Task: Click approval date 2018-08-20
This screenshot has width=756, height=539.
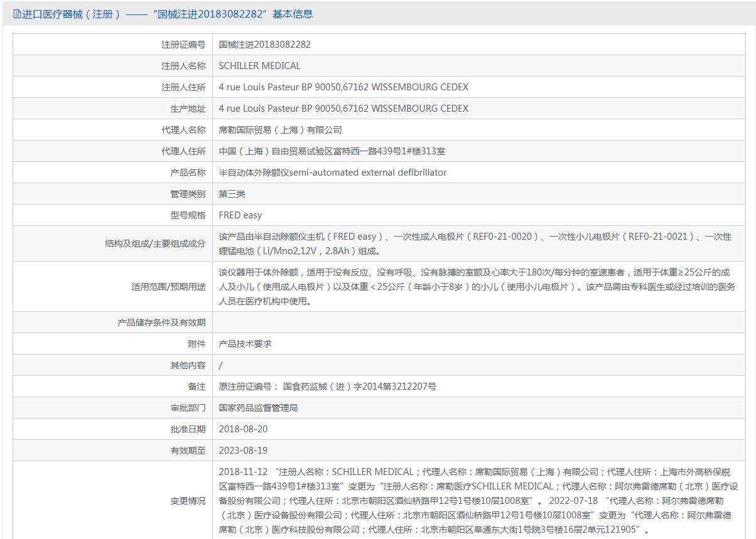Action: 243,429
